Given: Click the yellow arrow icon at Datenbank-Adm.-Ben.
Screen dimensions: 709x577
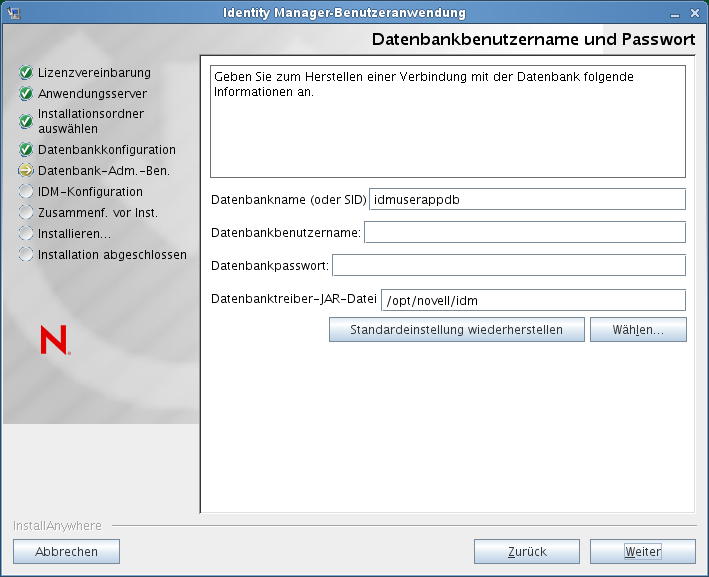Looking at the screenshot, I should [26, 170].
